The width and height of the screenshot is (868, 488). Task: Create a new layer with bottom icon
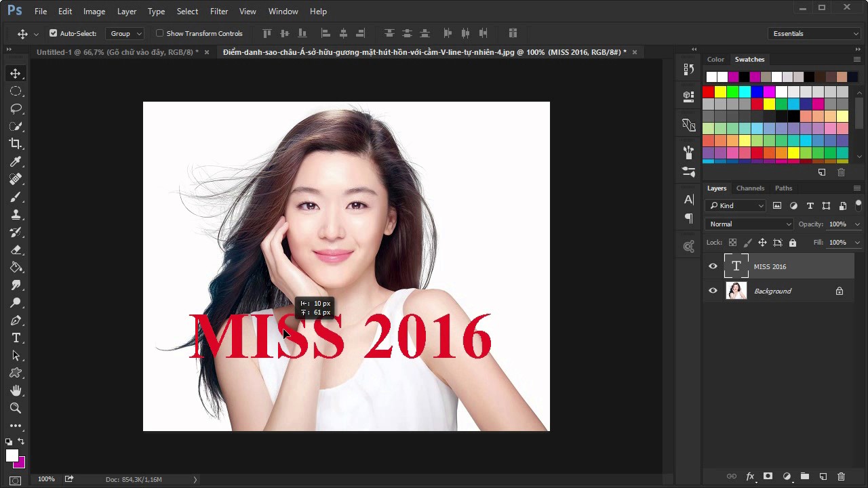(x=823, y=476)
